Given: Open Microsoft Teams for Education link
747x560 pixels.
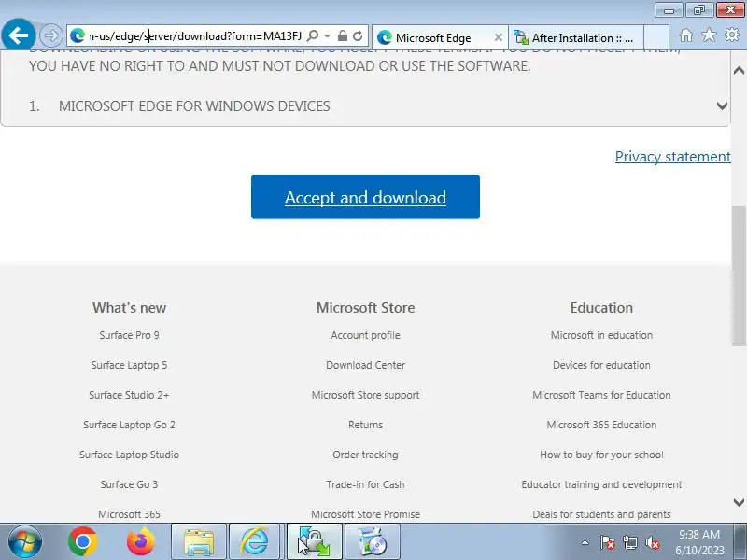Looking at the screenshot, I should click(x=601, y=395).
